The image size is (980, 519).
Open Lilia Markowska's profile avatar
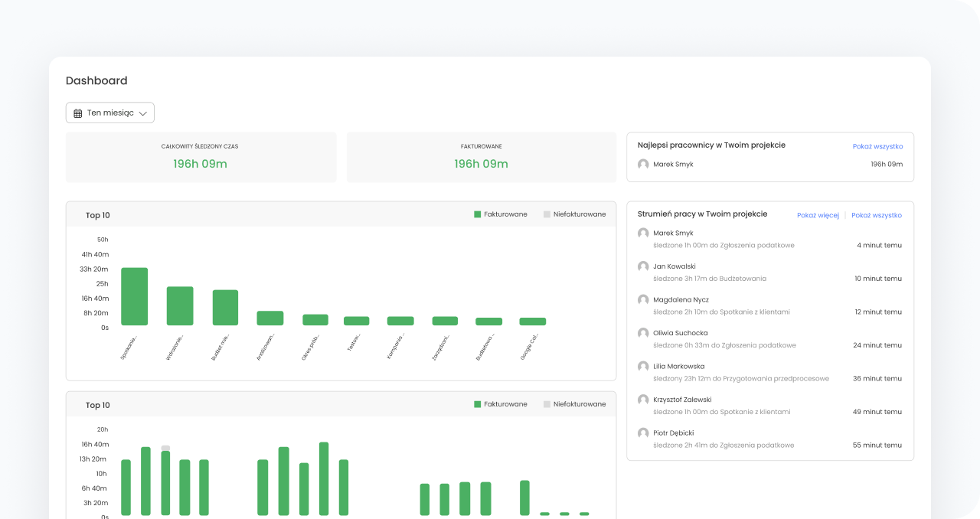(x=643, y=367)
